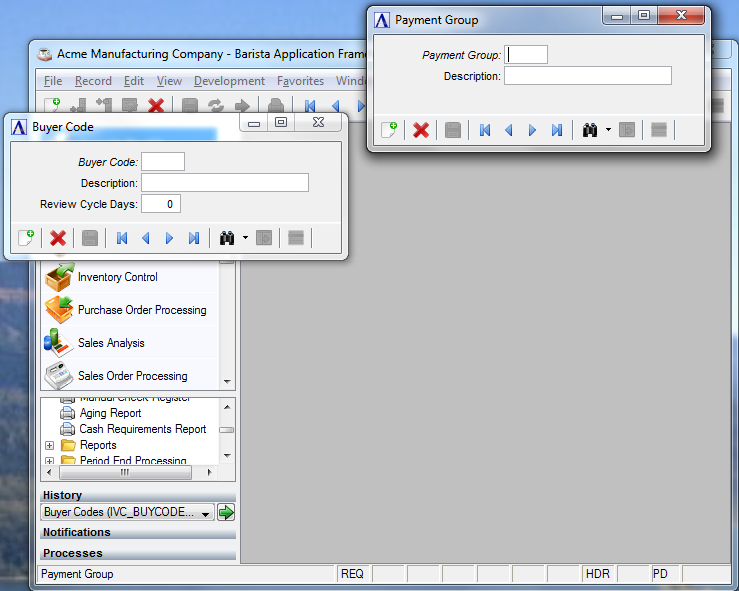Click New Record icon in Payment Group window

point(389,130)
